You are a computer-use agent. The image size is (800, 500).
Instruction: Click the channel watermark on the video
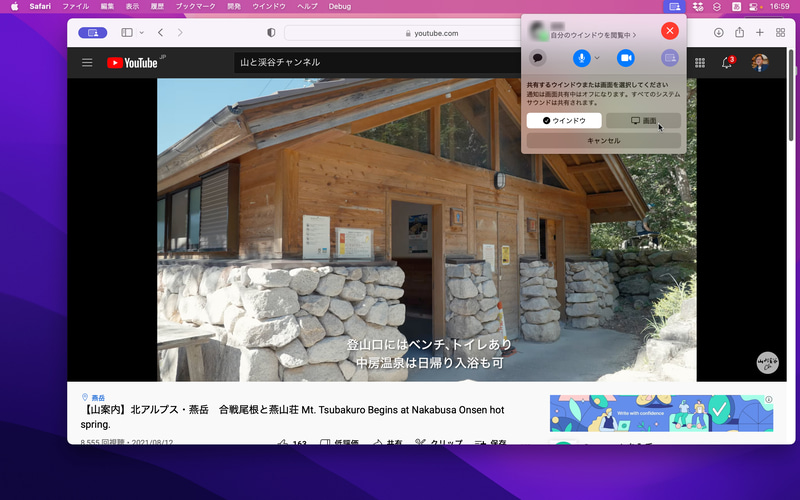767,363
